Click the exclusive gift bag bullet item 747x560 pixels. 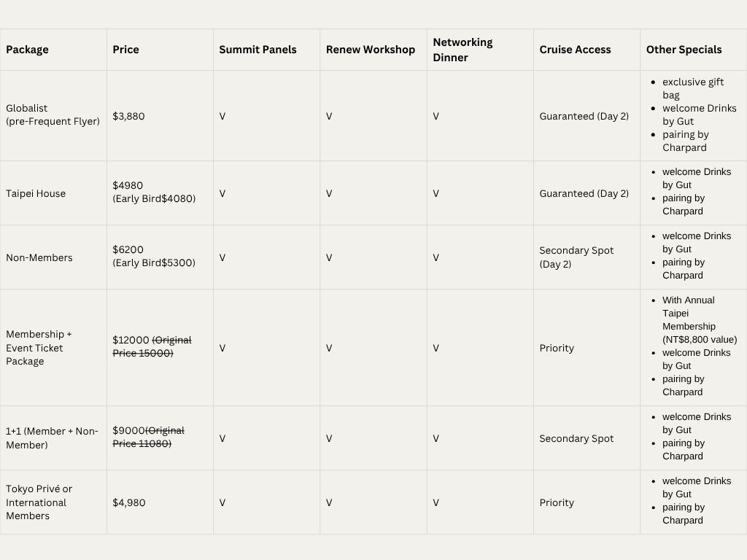693,88
